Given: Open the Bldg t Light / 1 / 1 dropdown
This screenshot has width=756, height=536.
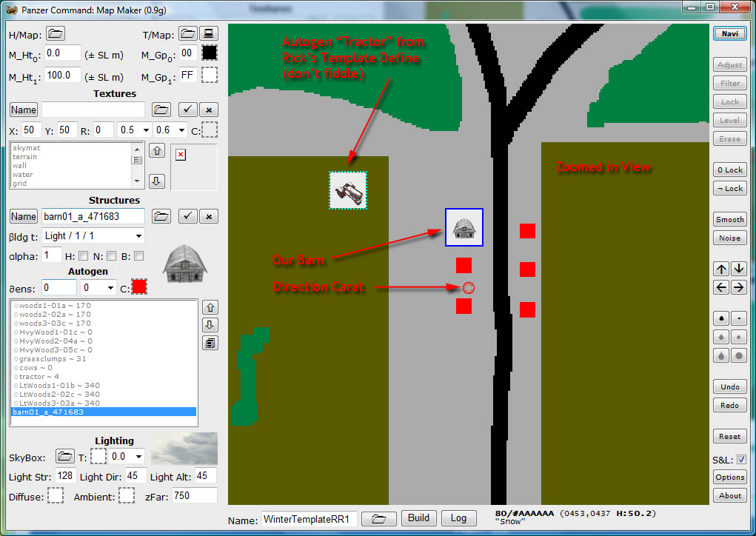Looking at the screenshot, I should pyautogui.click(x=93, y=235).
